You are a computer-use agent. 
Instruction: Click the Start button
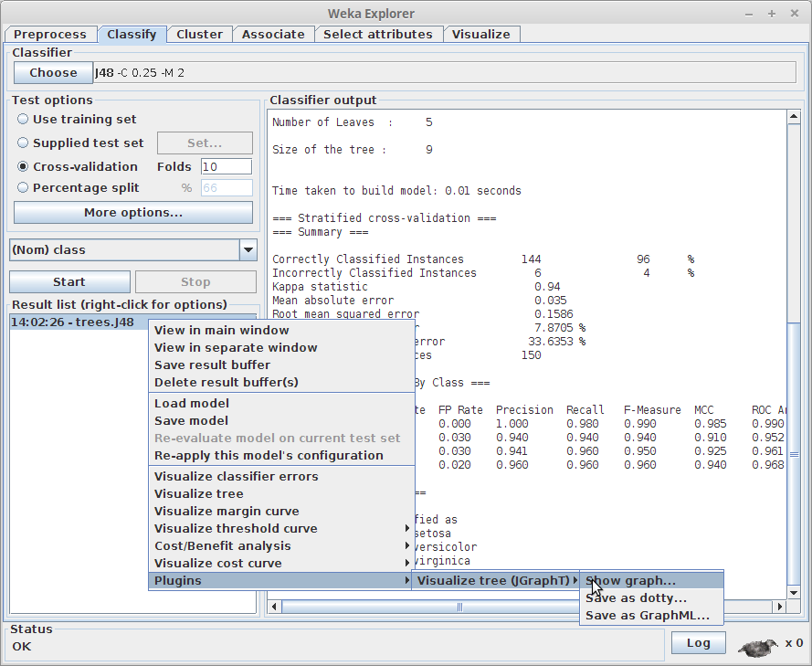click(69, 281)
